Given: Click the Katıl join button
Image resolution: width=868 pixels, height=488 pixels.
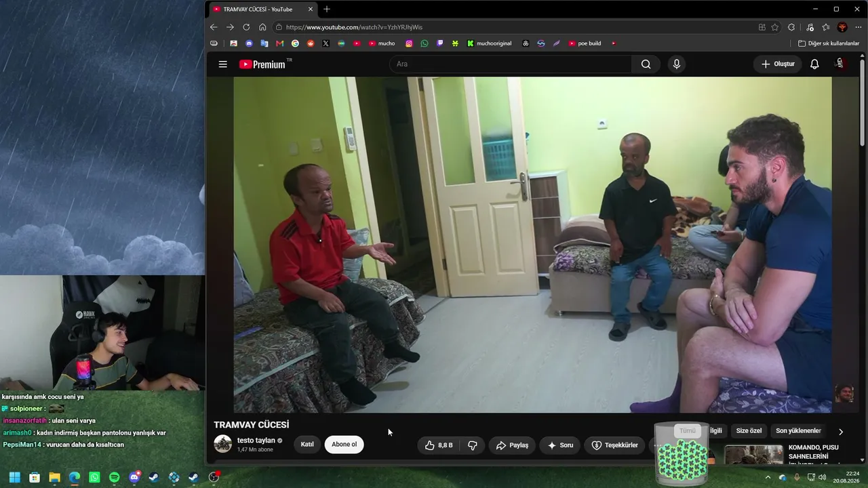Looking at the screenshot, I should [x=307, y=445].
